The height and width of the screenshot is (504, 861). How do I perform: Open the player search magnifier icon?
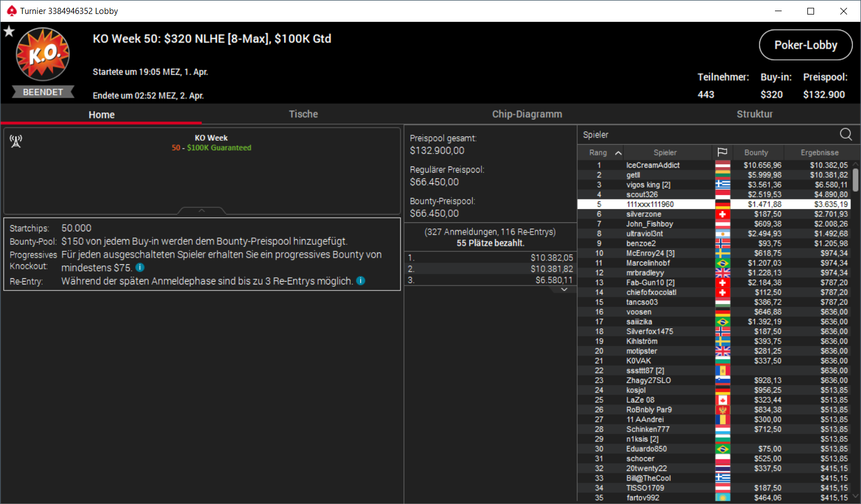click(846, 134)
